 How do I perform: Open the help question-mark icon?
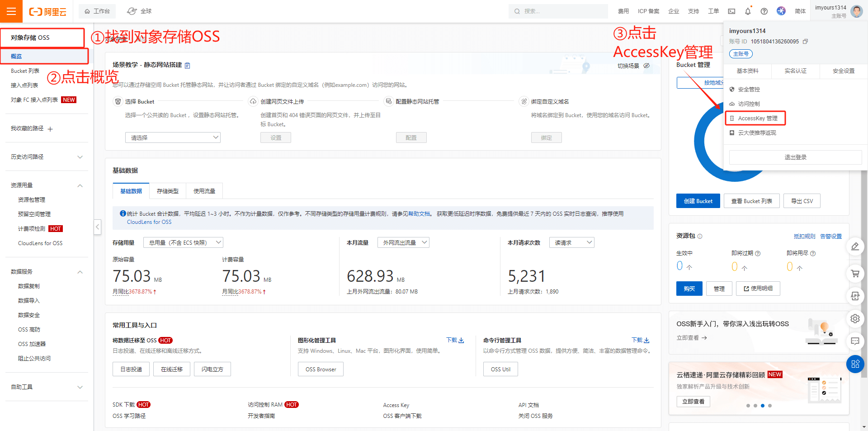(764, 11)
